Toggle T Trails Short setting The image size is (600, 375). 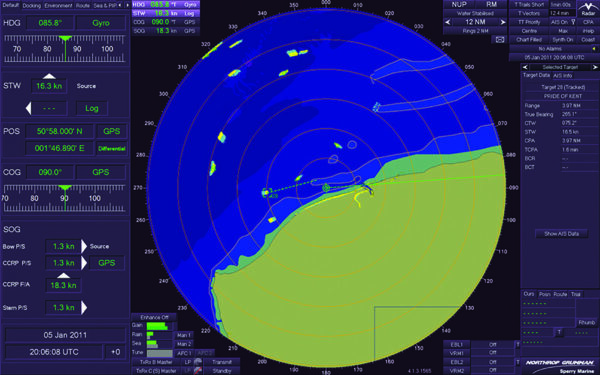(529, 5)
